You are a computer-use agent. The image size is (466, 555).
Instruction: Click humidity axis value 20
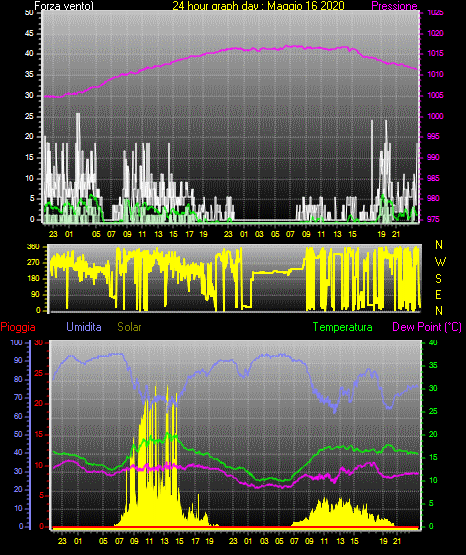18,490
